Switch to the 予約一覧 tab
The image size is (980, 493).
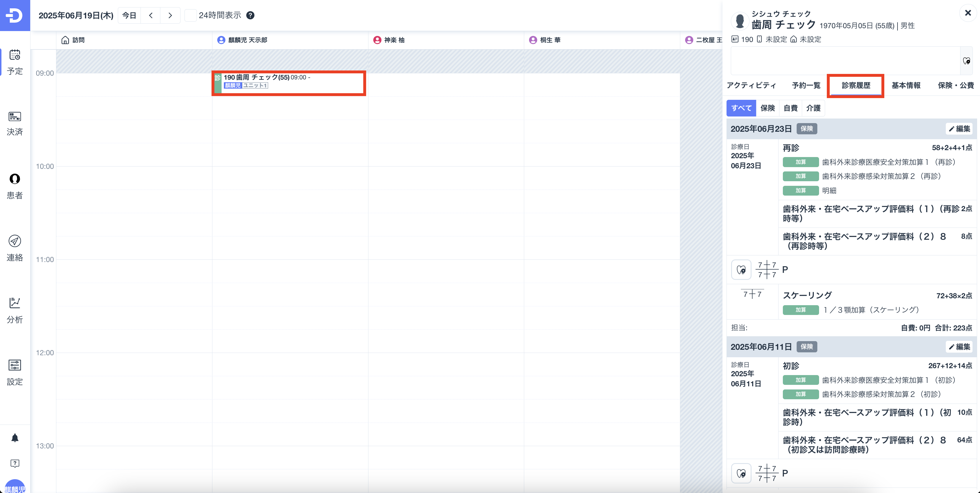806,85
